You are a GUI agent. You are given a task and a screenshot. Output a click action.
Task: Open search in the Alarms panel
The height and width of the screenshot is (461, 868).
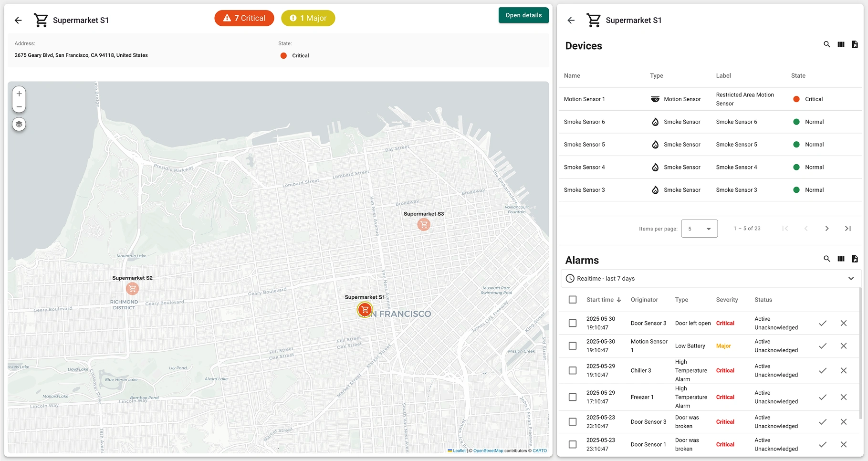pyautogui.click(x=827, y=259)
